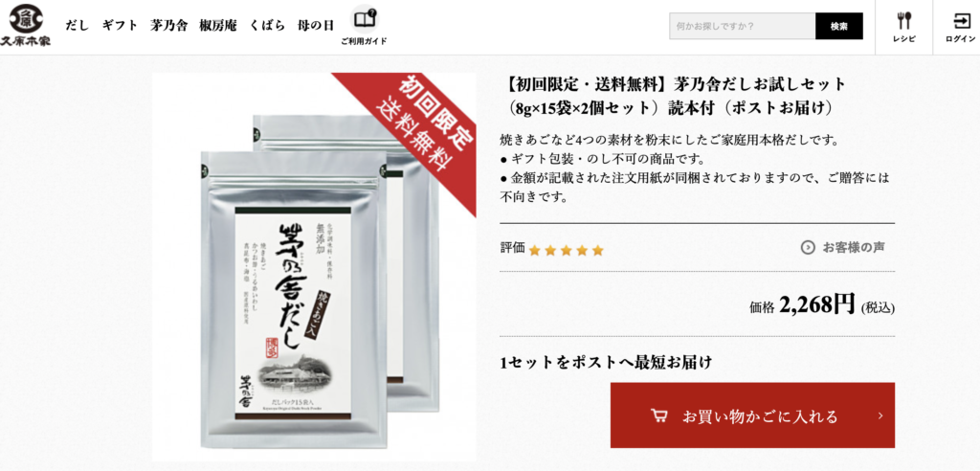Select the だし menu item
The image size is (980, 471).
coord(78,26)
